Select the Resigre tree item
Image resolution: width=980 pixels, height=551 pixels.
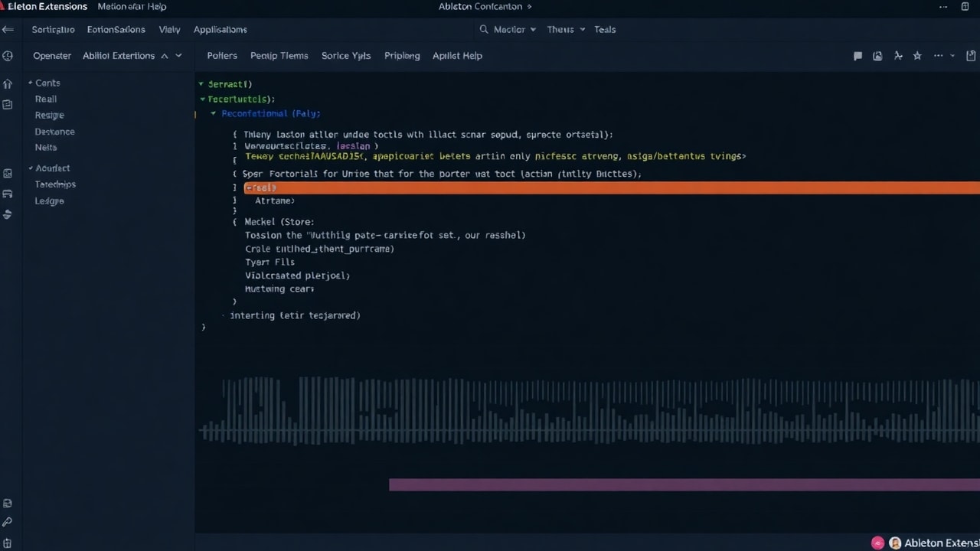coord(50,115)
